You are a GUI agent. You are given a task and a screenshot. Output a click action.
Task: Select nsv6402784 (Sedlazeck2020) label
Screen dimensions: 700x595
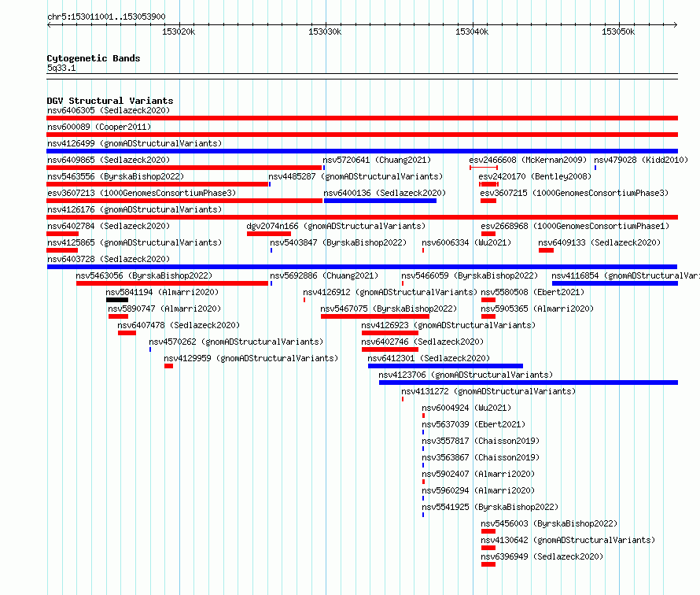[109, 226]
